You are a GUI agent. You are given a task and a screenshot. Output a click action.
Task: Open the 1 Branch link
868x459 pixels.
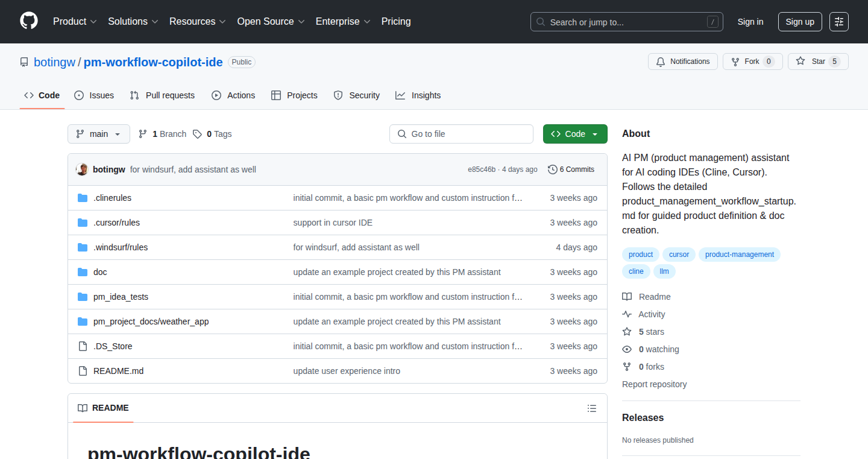162,134
